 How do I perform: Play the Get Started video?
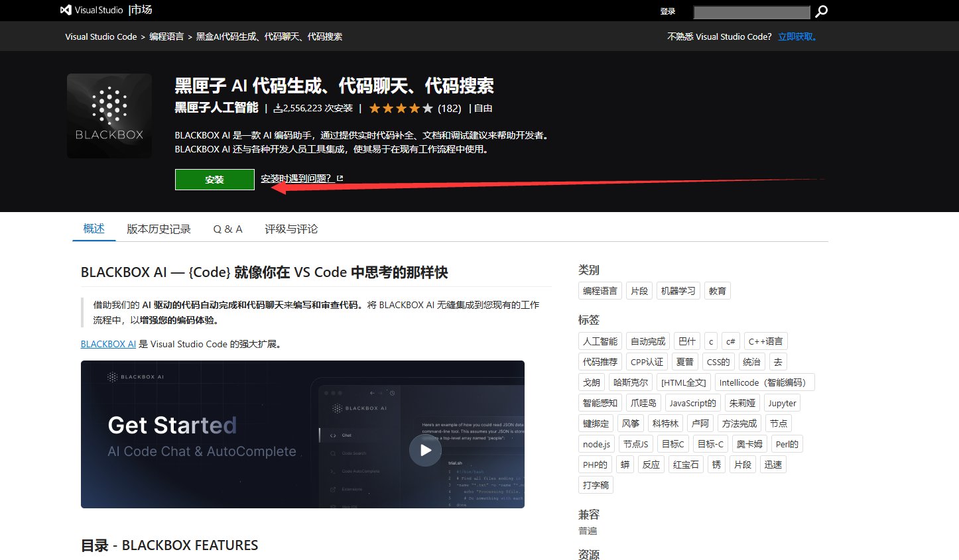pos(425,450)
